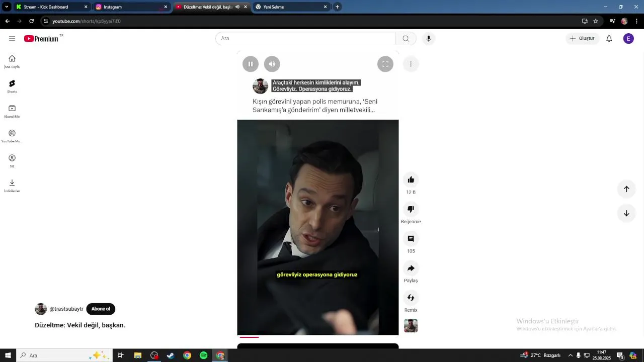Install app icon in address bar
The height and width of the screenshot is (362, 644).
click(585, 21)
